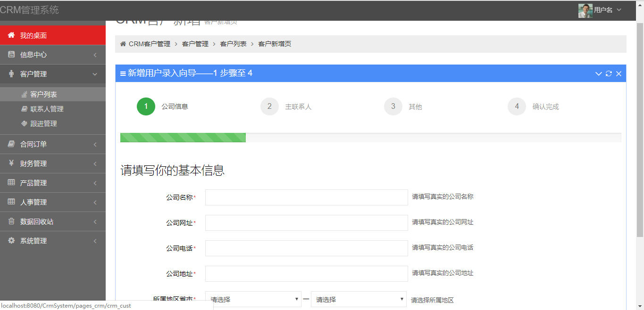This screenshot has width=644, height=310.
Task: Focus the 公司名称 input field
Action: tap(307, 197)
